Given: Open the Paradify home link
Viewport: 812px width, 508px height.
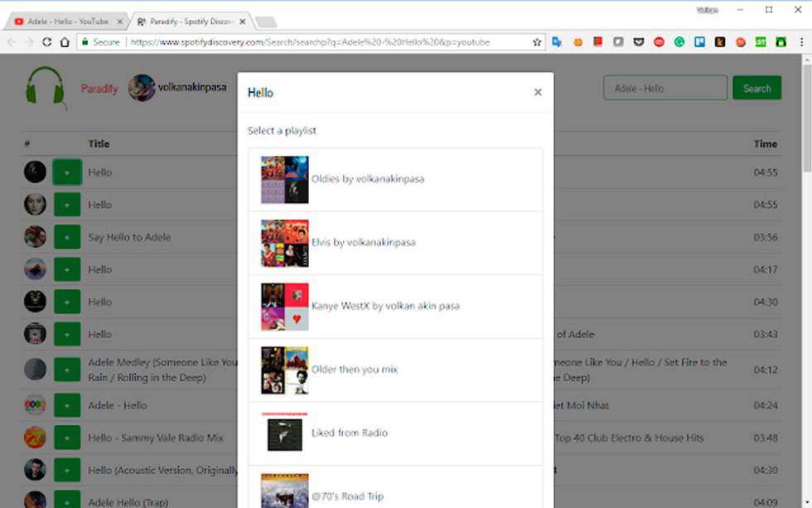Looking at the screenshot, I should click(99, 89).
